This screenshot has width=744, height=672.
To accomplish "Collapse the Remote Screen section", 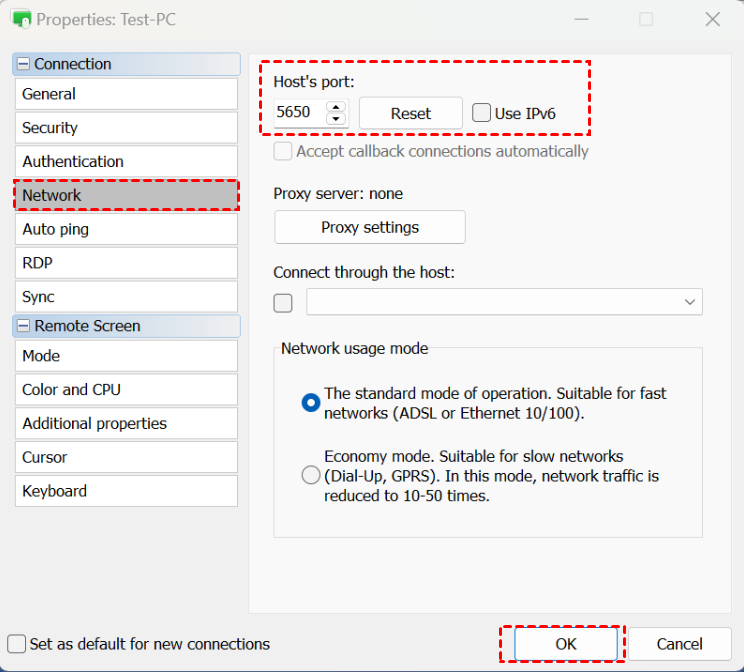I will [x=23, y=326].
